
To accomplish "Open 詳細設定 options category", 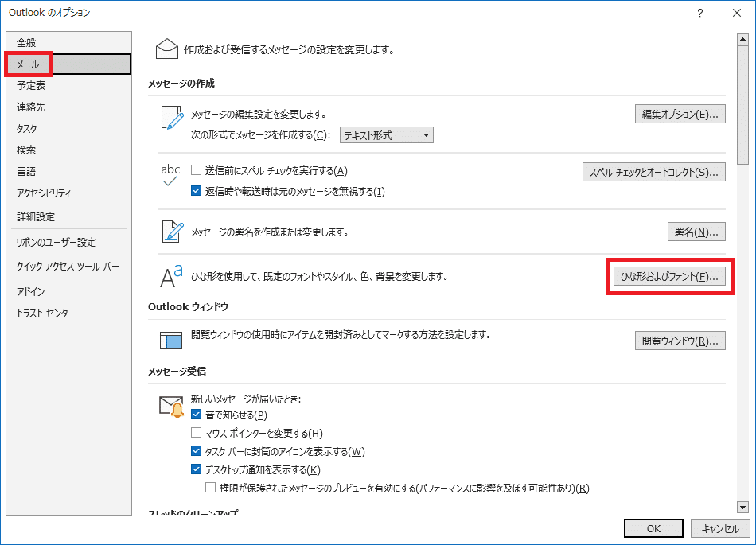I will pyautogui.click(x=68, y=216).
